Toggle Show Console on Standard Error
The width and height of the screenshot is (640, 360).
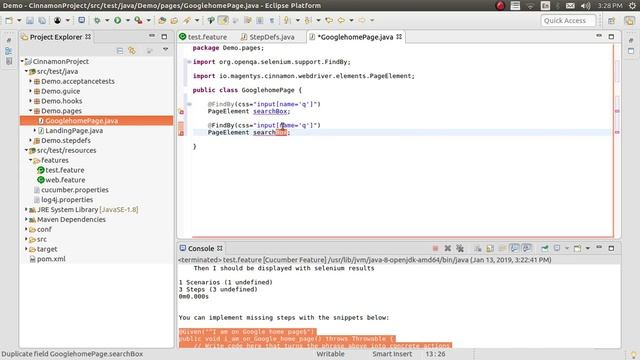click(527, 249)
